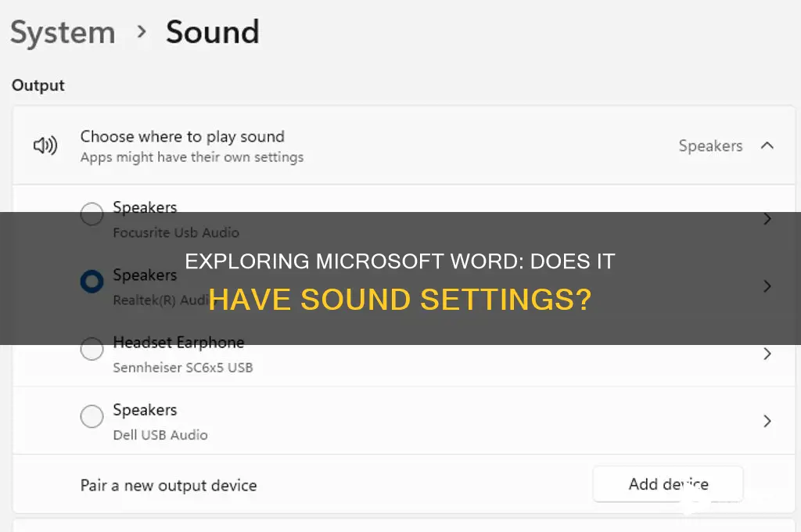Click Apps might have their own settings

click(192, 157)
